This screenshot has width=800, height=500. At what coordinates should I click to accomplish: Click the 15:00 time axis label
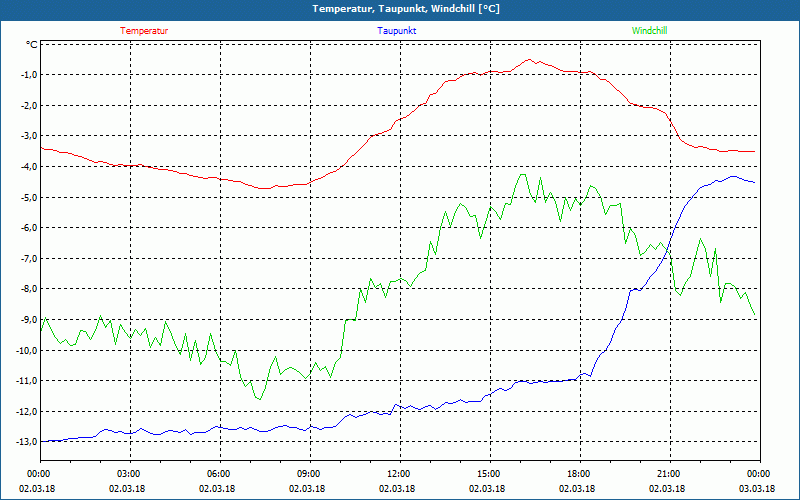coord(488,474)
